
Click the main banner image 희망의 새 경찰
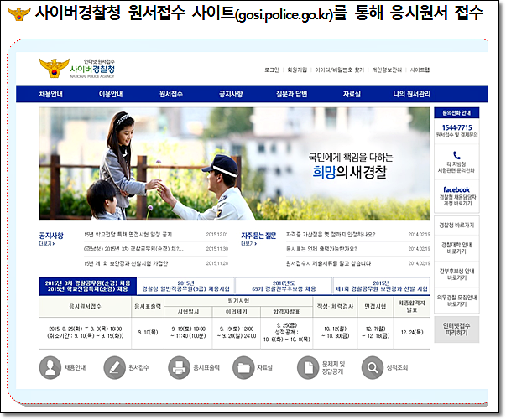(x=234, y=163)
